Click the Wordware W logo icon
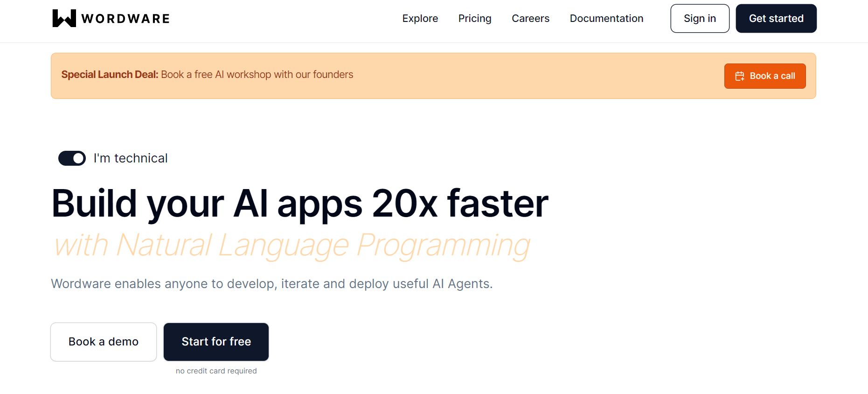The image size is (868, 394). click(x=64, y=18)
